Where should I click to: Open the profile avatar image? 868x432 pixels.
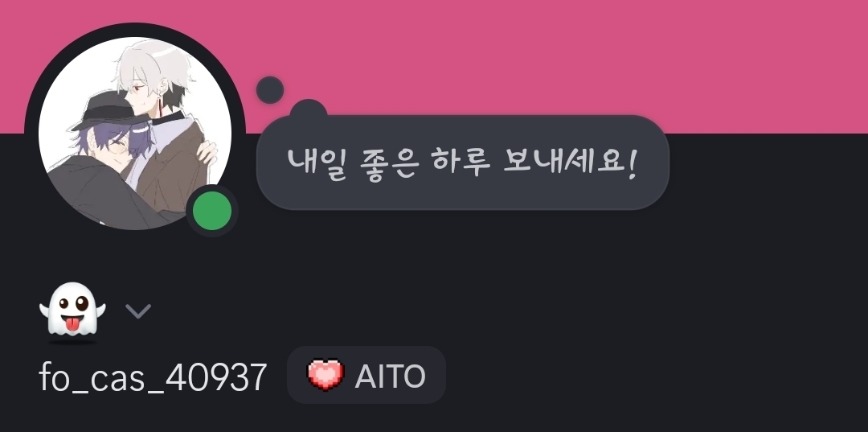click(134, 133)
